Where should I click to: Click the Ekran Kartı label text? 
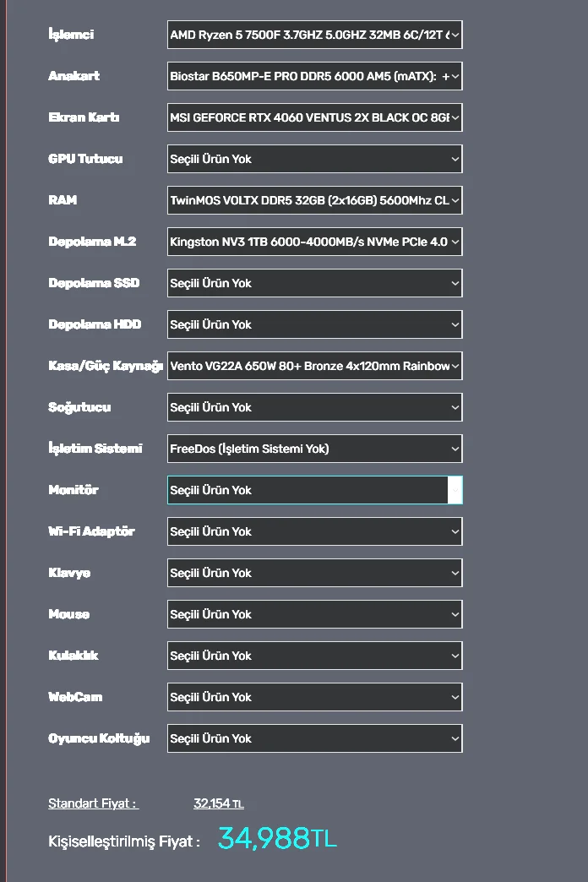84,117
